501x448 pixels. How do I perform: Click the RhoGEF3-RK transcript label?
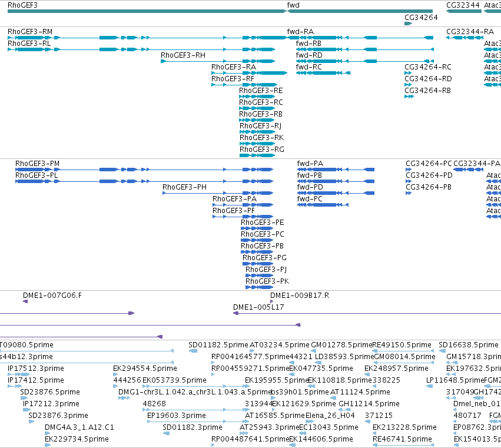coord(261,138)
